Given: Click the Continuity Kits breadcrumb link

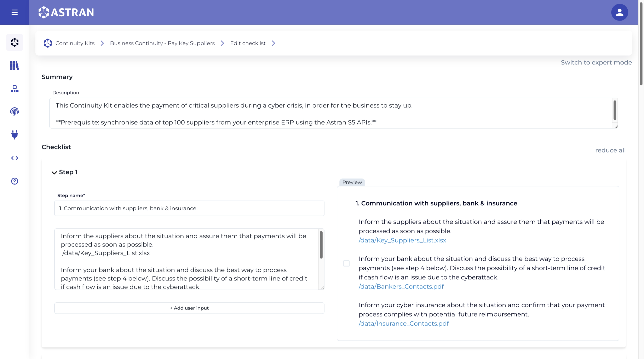Looking at the screenshot, I should coord(75,43).
